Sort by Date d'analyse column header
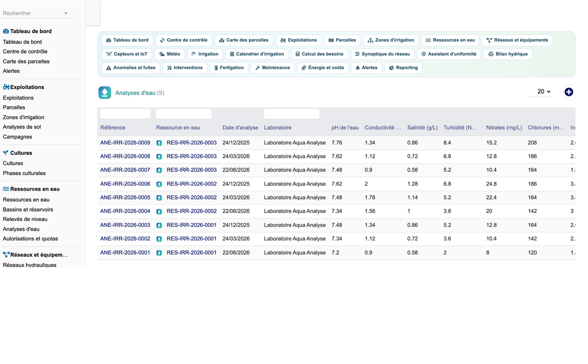 point(240,127)
